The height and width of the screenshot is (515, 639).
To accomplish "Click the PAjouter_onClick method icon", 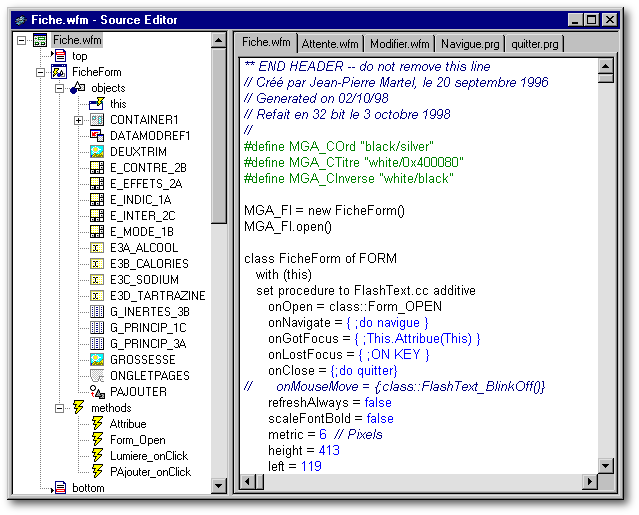I will point(97,471).
